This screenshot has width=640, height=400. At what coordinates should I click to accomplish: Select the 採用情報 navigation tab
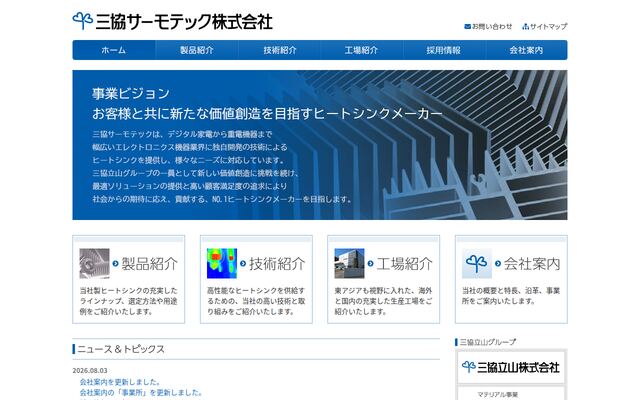pos(444,50)
